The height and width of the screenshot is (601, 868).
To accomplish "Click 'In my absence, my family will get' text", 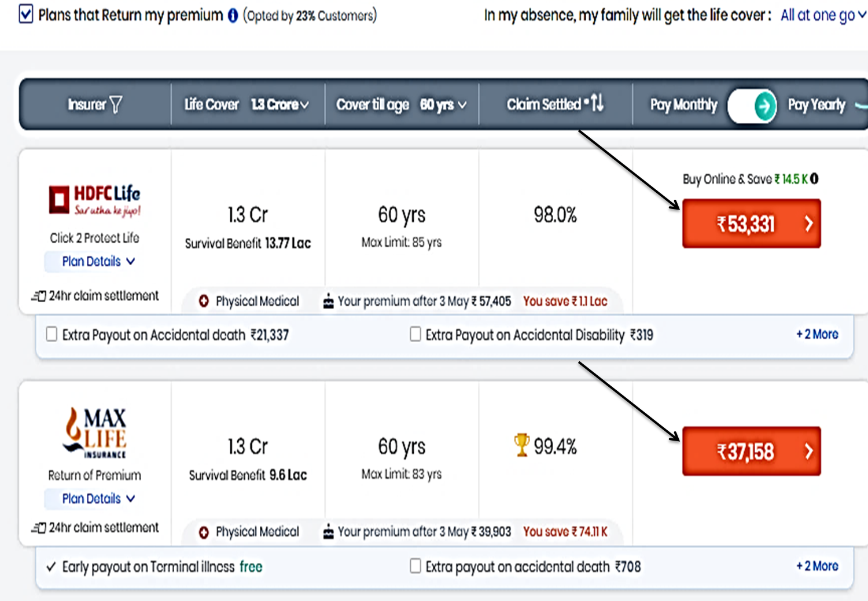I will pyautogui.click(x=628, y=15).
